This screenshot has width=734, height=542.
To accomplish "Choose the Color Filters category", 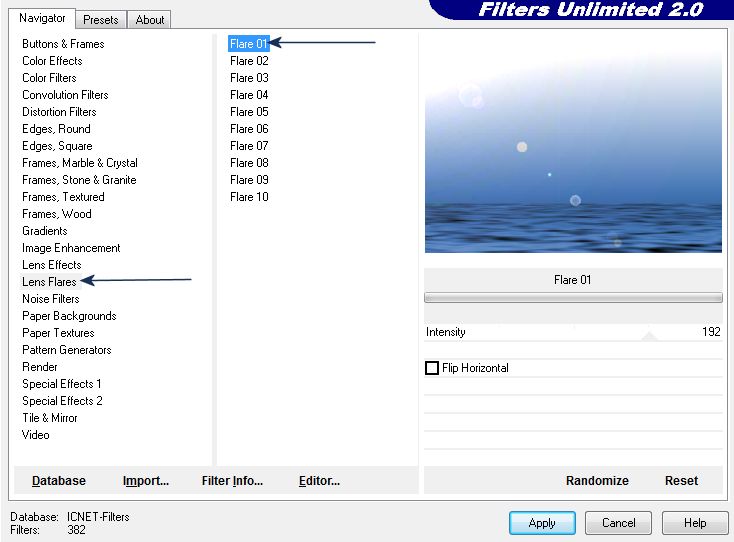I will click(49, 78).
